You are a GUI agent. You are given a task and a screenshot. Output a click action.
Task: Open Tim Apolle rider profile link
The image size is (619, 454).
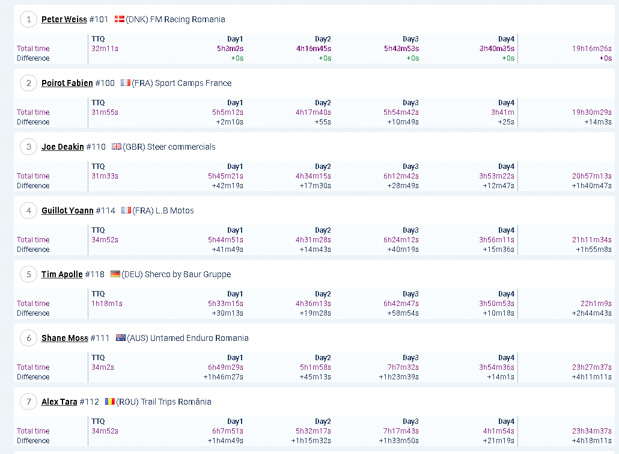[62, 274]
